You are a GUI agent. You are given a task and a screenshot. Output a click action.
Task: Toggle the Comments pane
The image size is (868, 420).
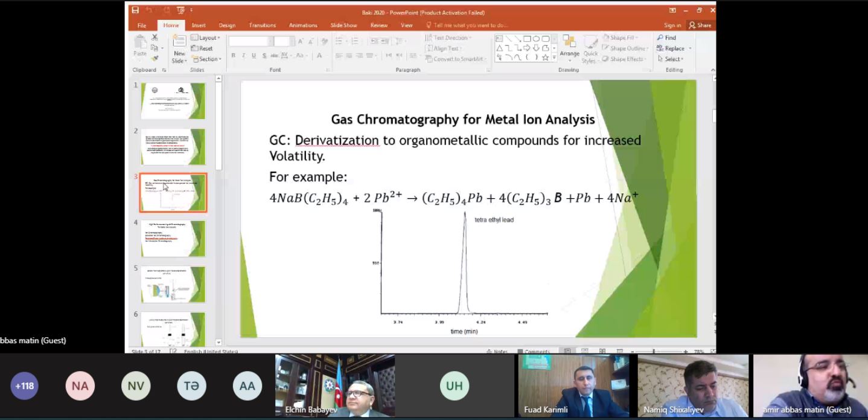point(533,351)
